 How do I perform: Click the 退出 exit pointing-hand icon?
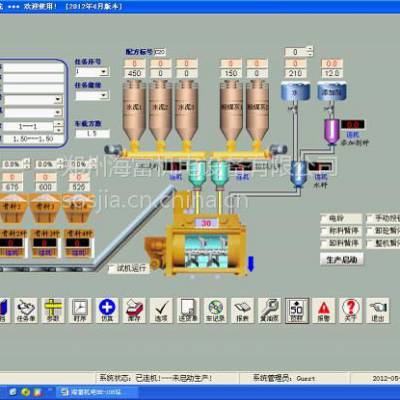(378, 310)
